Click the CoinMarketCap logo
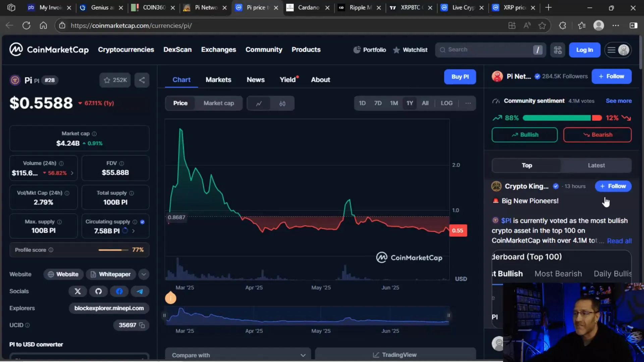 coord(49,50)
